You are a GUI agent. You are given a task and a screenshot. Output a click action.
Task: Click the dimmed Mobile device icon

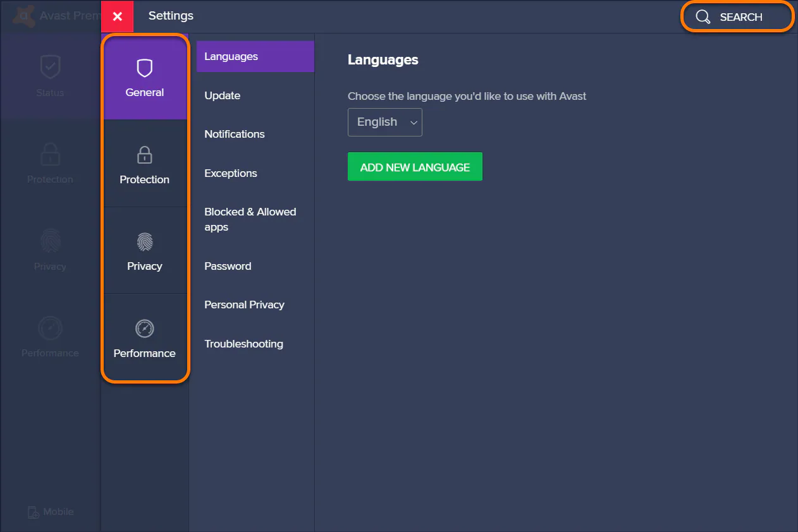point(34,512)
